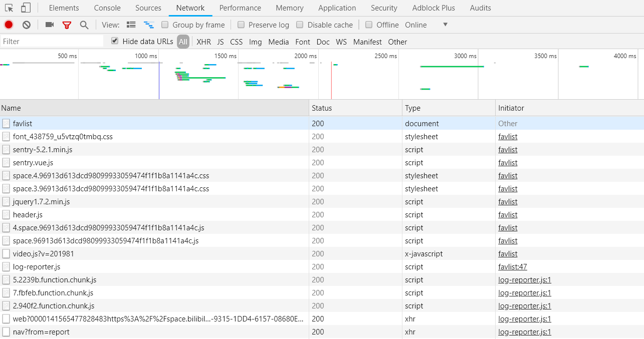The width and height of the screenshot is (644, 339).
Task: Sort by the Name column header
Action: point(154,108)
